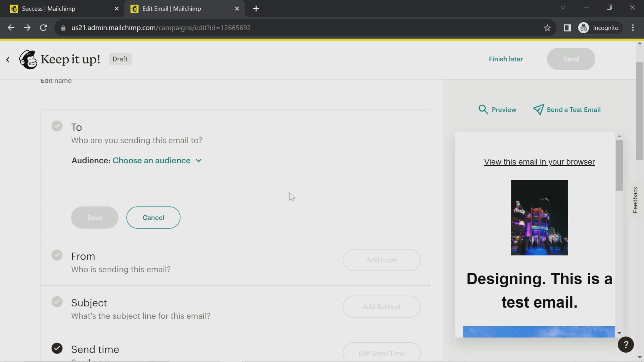Click the Mailchimp logo icon

[x=28, y=59]
